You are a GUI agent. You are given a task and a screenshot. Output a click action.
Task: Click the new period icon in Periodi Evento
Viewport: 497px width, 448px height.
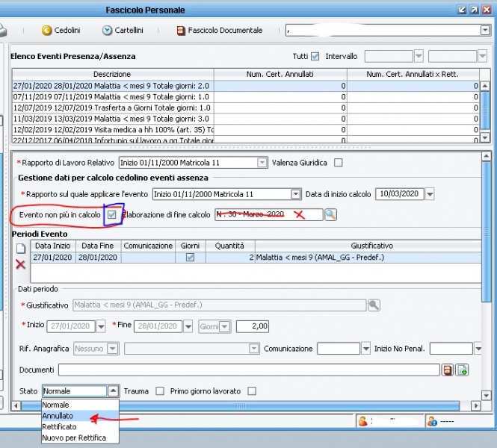(21, 248)
